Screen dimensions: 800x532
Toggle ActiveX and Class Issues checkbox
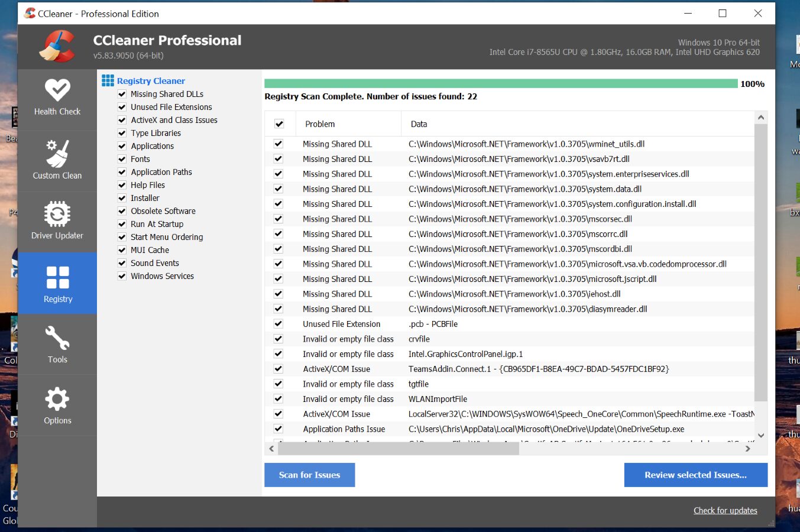click(x=122, y=120)
